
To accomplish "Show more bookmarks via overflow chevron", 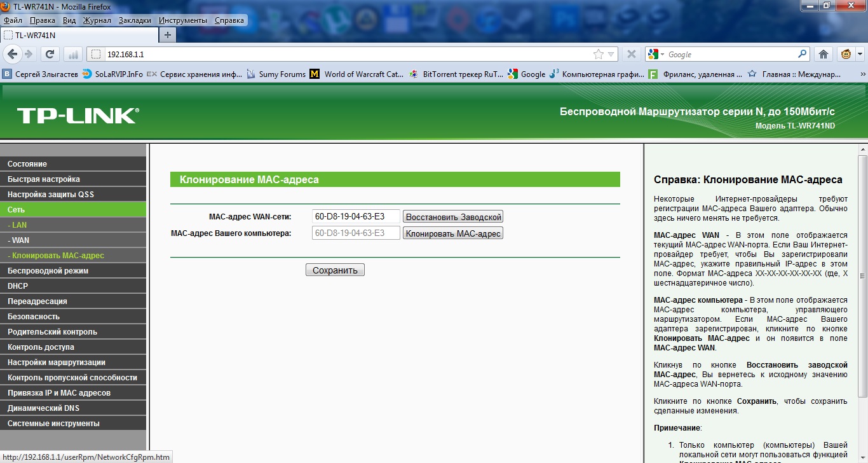I will [x=862, y=74].
